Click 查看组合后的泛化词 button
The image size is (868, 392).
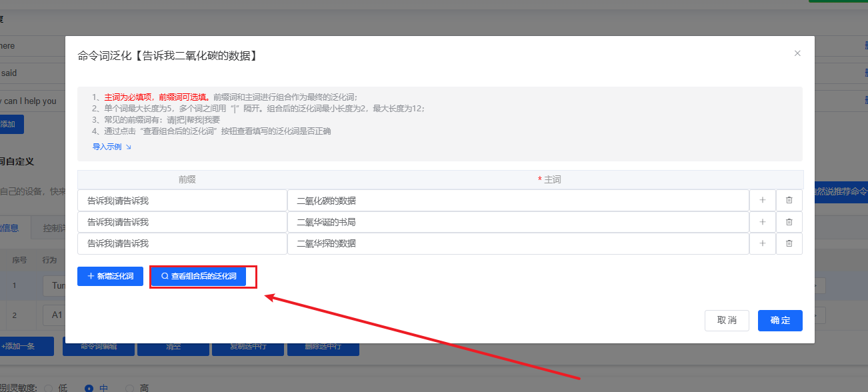coord(199,276)
